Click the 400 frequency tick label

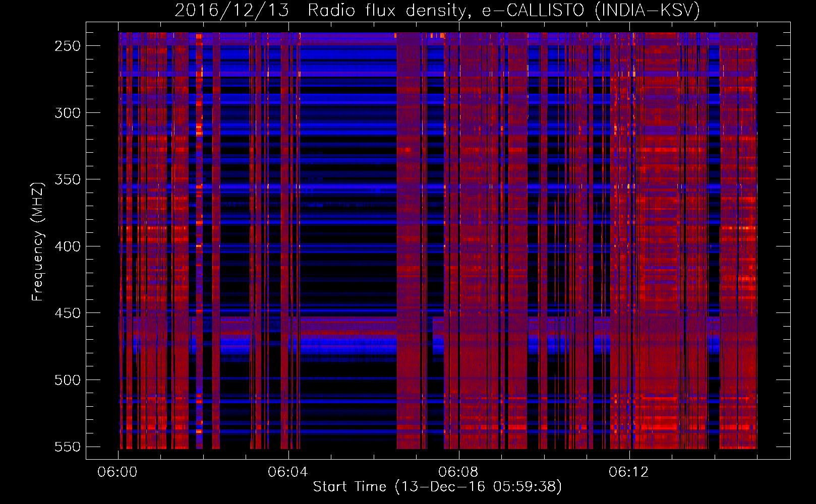click(68, 246)
